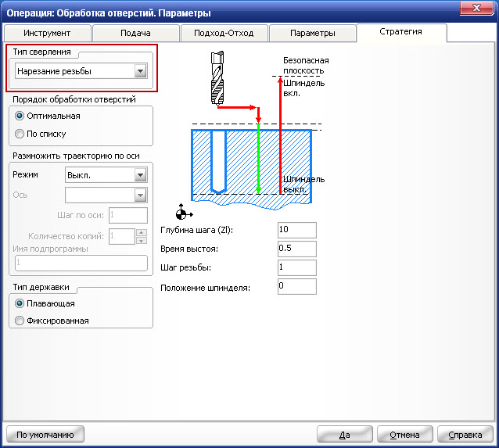Click the Глубина шага (Zl) field
Image resolution: width=499 pixels, height=448 pixels.
click(297, 230)
